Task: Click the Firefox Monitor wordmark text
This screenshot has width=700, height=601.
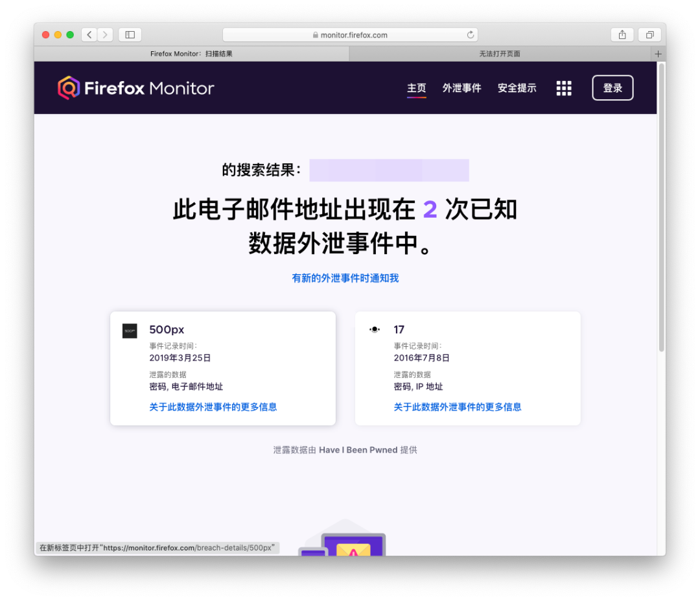Action: (x=149, y=88)
